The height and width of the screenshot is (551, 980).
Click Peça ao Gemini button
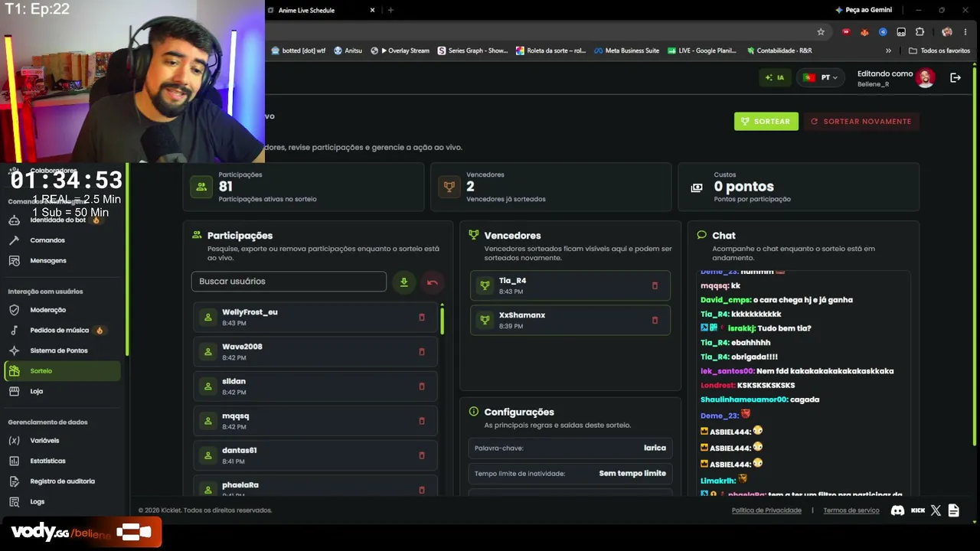(x=863, y=10)
